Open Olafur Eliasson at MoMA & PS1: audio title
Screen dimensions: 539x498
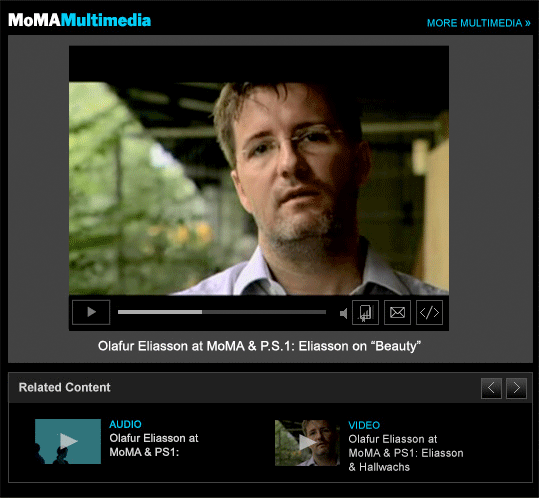154,445
